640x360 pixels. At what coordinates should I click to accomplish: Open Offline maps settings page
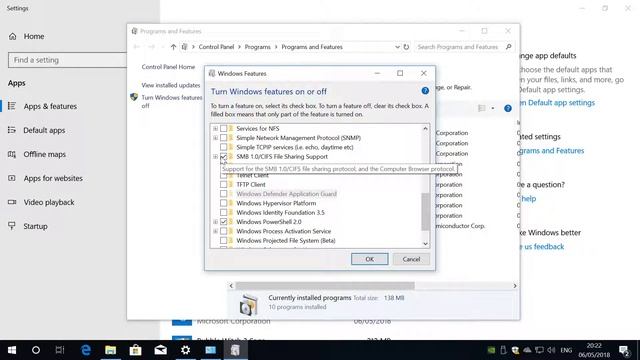(44, 154)
